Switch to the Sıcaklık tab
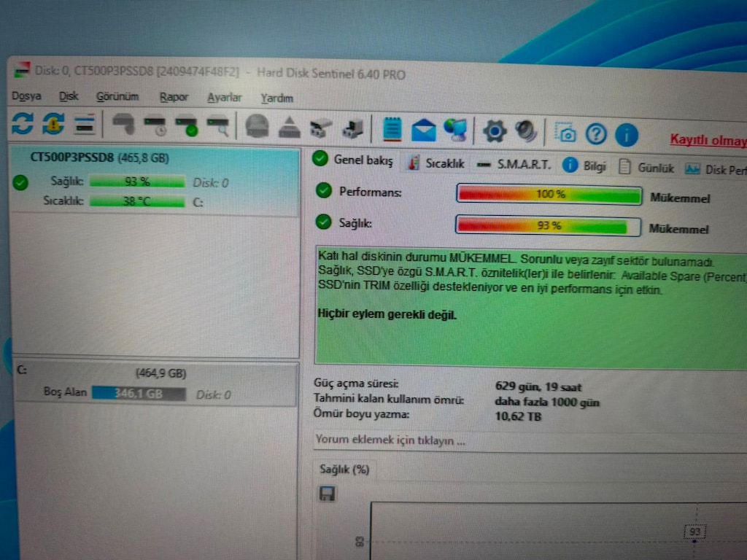 pyautogui.click(x=436, y=163)
